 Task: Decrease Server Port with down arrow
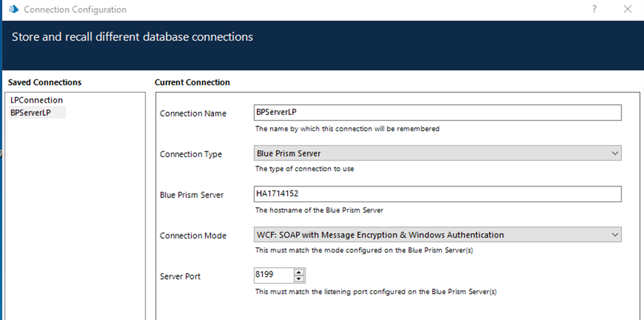tap(299, 279)
